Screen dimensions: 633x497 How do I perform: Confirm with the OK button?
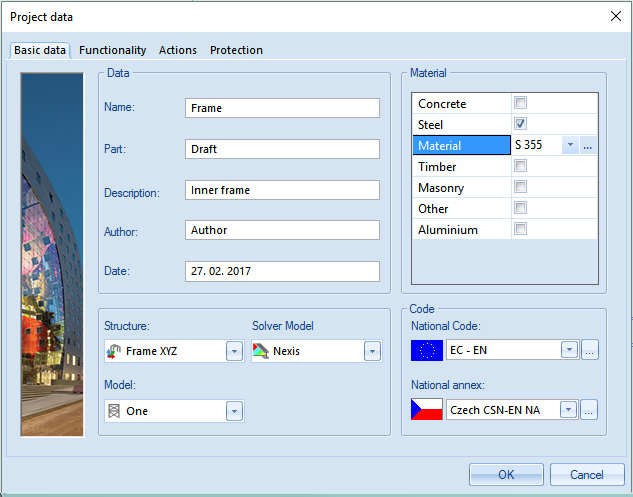(506, 474)
